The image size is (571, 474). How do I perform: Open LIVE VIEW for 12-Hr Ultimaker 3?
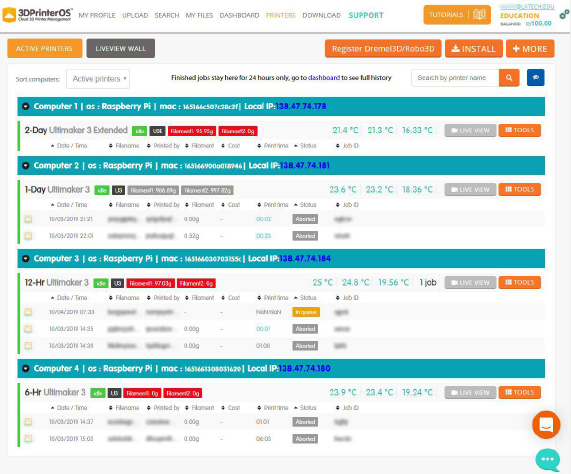(470, 283)
